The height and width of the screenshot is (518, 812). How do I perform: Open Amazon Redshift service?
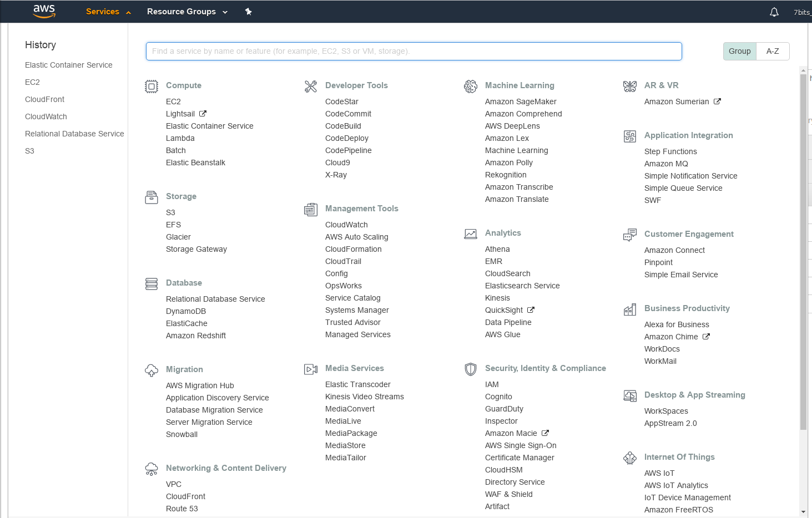(x=196, y=336)
